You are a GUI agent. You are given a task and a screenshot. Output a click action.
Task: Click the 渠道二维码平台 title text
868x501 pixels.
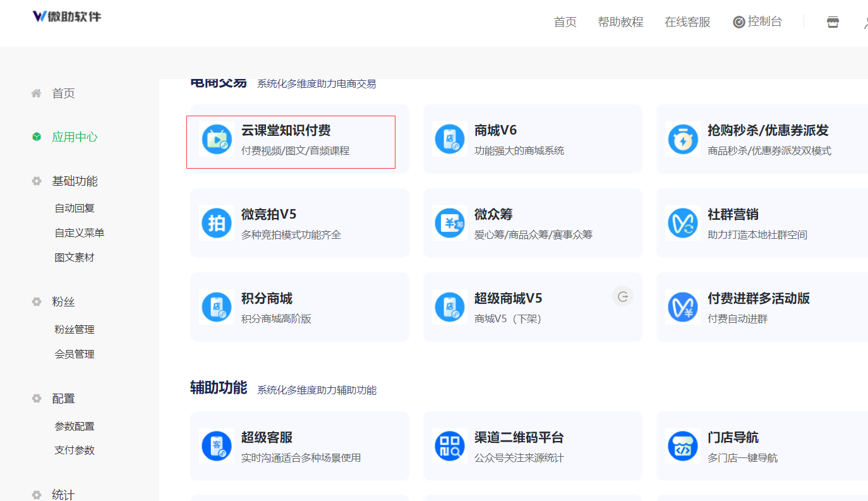click(519, 438)
